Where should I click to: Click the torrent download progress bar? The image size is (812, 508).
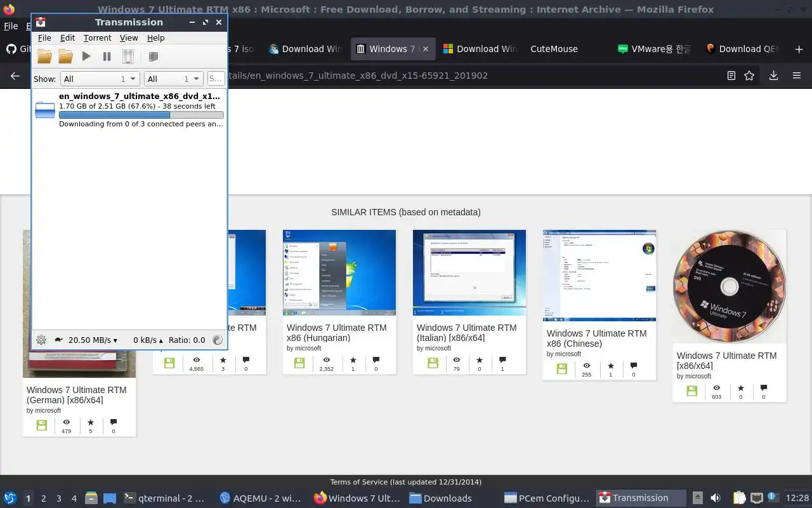pos(141,115)
